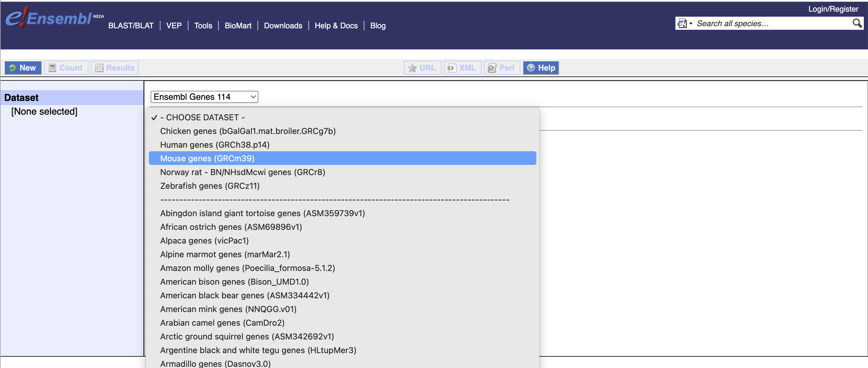Click the URL button
Image resolution: width=868 pixels, height=368 pixels.
422,68
